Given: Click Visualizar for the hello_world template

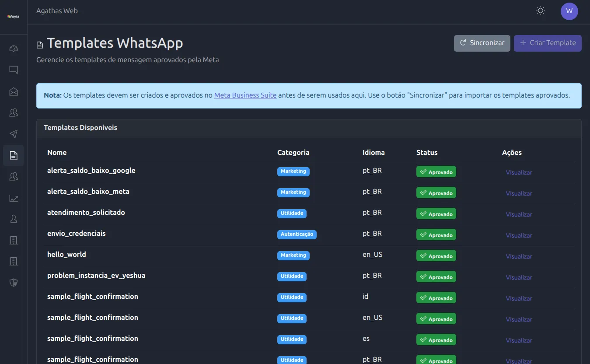Looking at the screenshot, I should (519, 256).
